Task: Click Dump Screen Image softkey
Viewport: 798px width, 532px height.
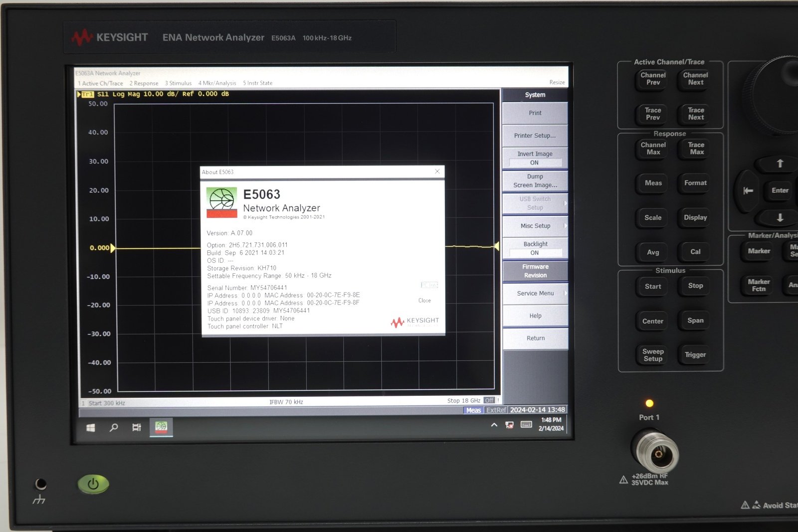Action: (x=535, y=180)
